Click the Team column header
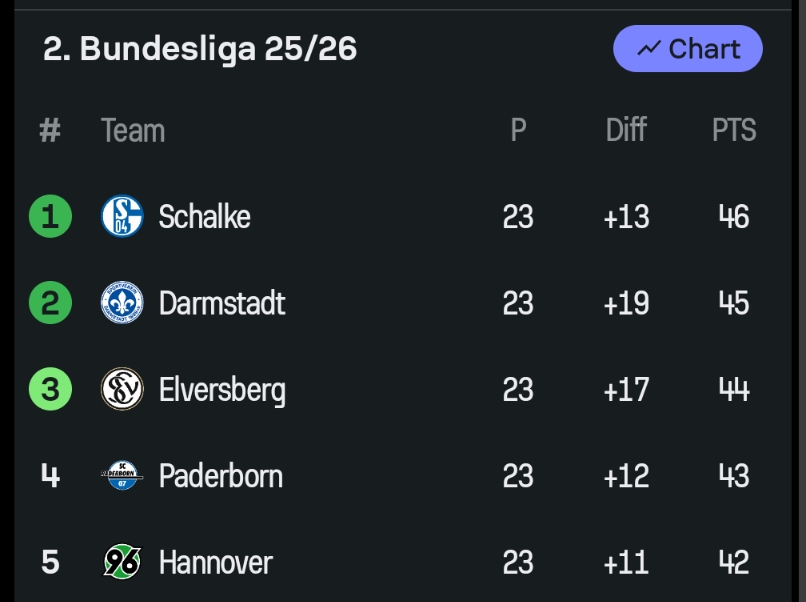Screen dimensions: 806x602 pos(133,130)
